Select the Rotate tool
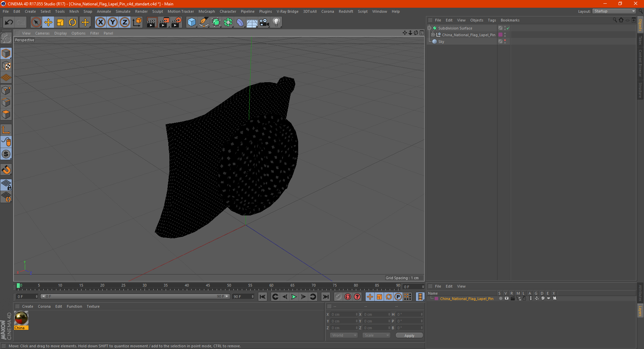Image resolution: width=644 pixels, height=349 pixels. (72, 22)
